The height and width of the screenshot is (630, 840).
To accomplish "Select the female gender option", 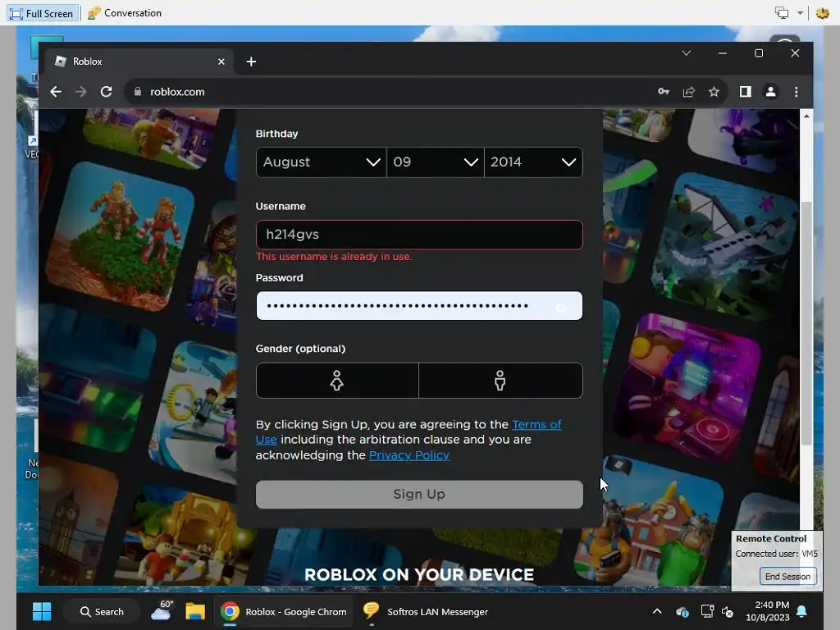I will (x=337, y=381).
